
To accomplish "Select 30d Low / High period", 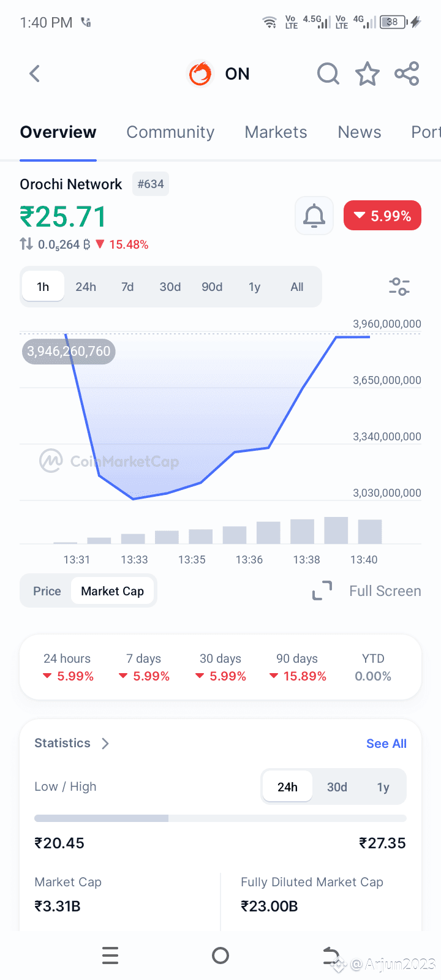I will coord(337,787).
